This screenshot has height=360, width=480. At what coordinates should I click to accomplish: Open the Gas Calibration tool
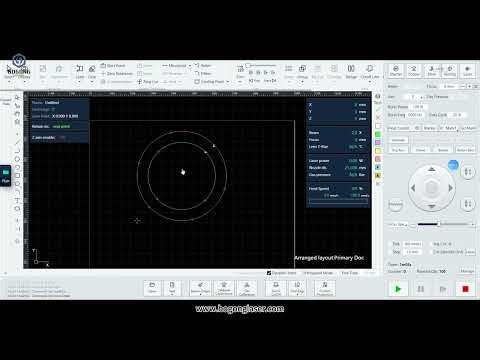(x=247, y=288)
